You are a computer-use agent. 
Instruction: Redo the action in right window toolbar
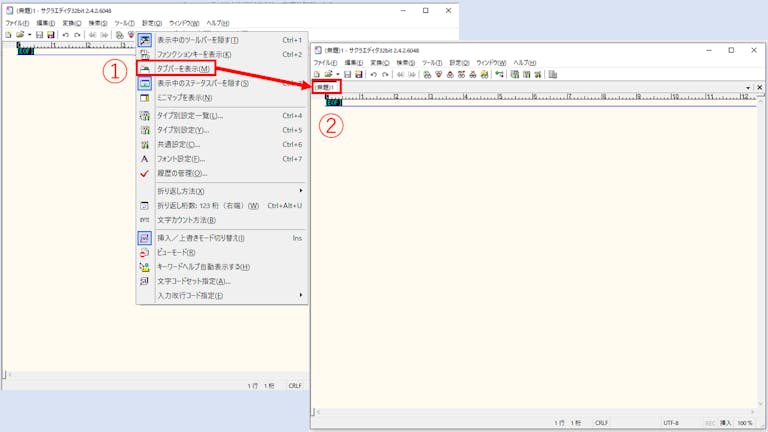385,74
